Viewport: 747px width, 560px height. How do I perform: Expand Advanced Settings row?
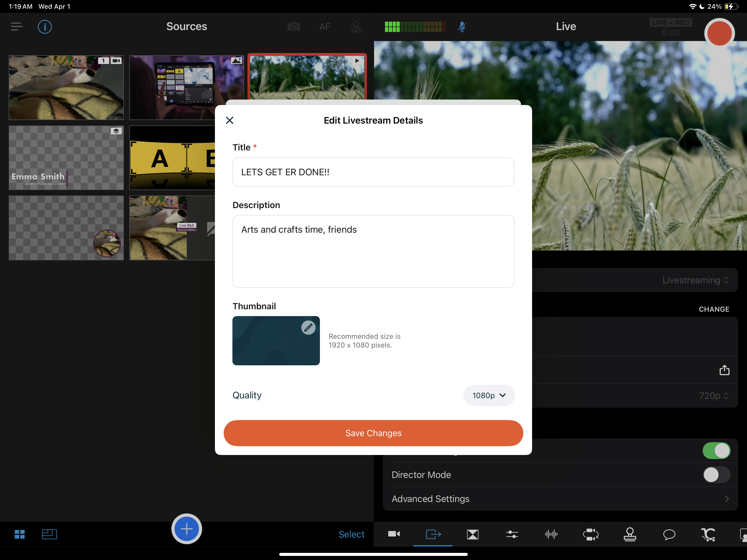(x=560, y=498)
